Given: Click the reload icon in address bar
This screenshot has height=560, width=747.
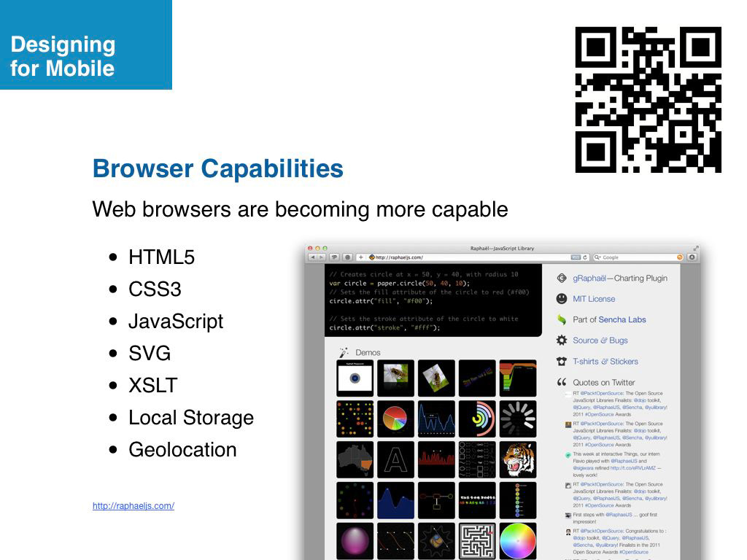Looking at the screenshot, I should tap(585, 257).
